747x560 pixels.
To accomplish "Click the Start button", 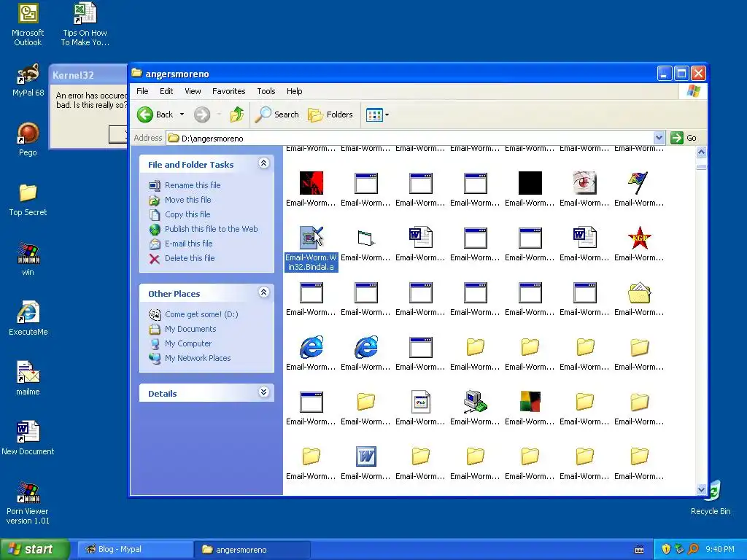I will (34, 549).
